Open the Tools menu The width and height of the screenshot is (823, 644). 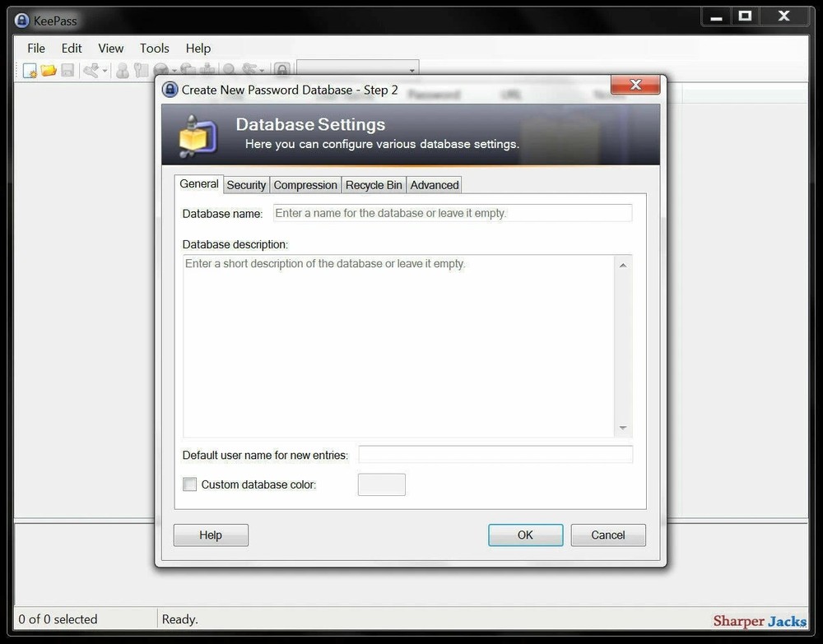[x=154, y=48]
